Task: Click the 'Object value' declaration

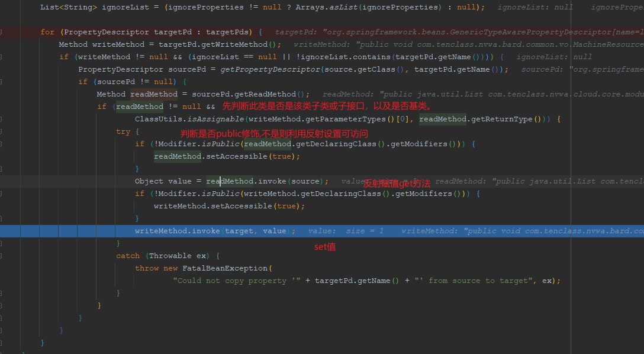Action: [163, 182]
